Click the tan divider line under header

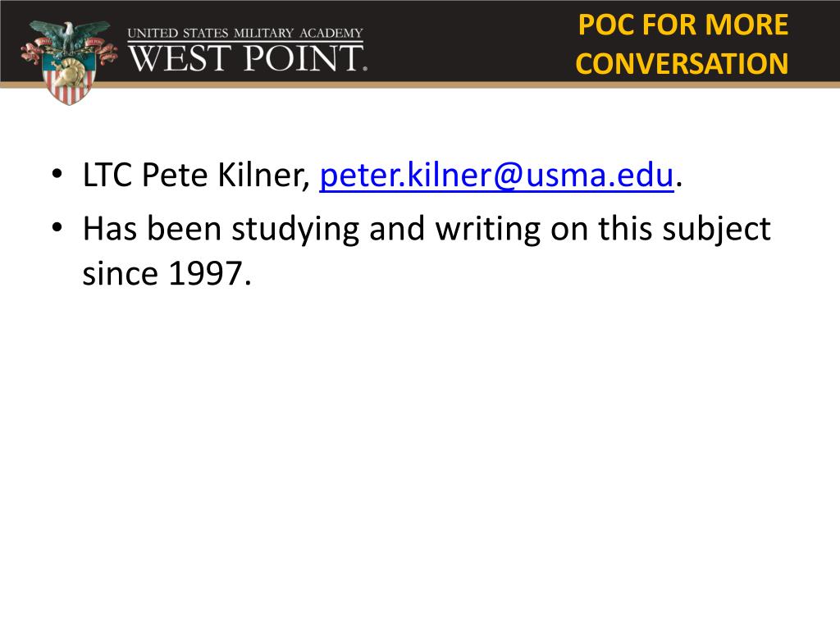tap(420, 84)
